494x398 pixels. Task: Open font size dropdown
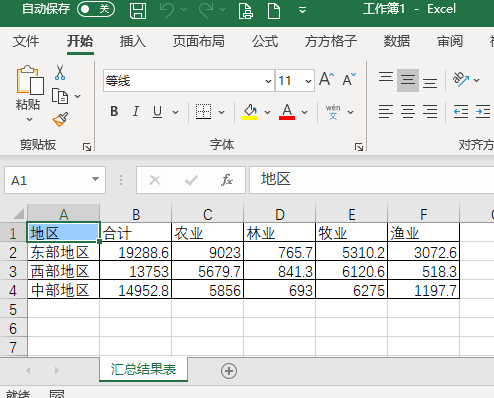click(x=308, y=81)
